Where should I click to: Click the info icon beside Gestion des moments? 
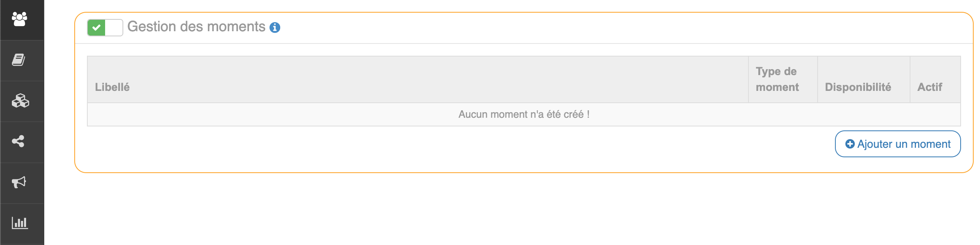click(275, 28)
